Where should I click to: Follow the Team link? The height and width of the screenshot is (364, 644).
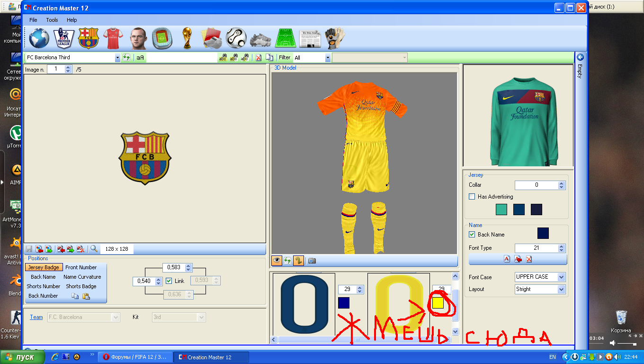coord(36,317)
